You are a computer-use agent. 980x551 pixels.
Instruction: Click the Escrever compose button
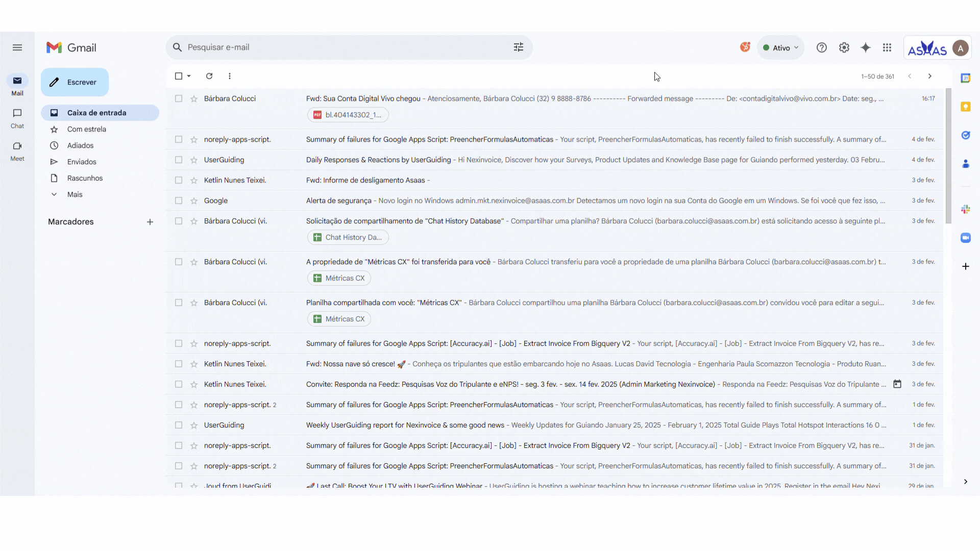(x=75, y=82)
